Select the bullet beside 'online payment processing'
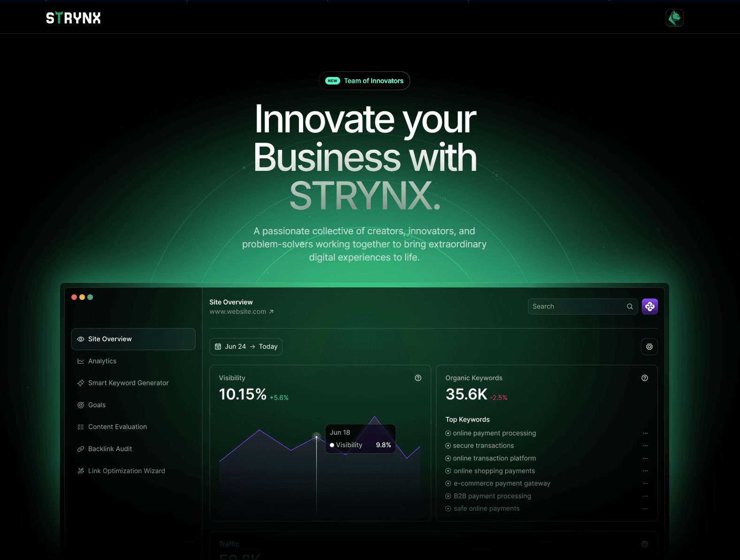The image size is (740, 560). [448, 433]
